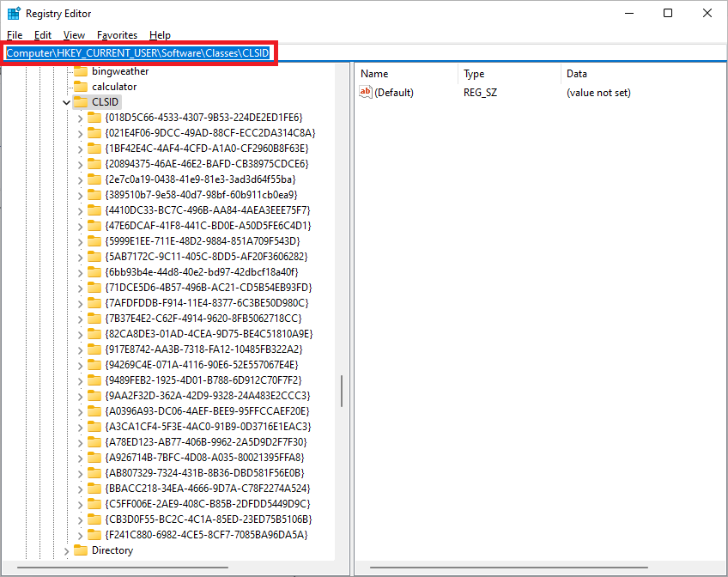
Task: Click the bingweather folder icon
Action: (81, 71)
